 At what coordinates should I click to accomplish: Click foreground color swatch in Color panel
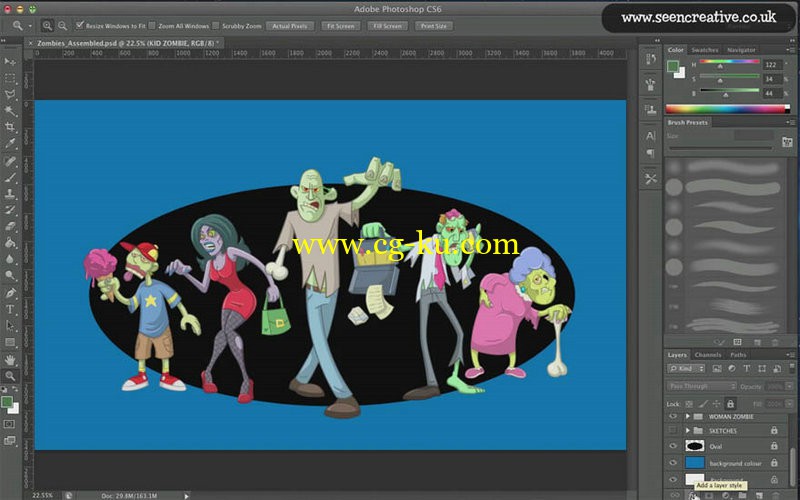point(673,66)
